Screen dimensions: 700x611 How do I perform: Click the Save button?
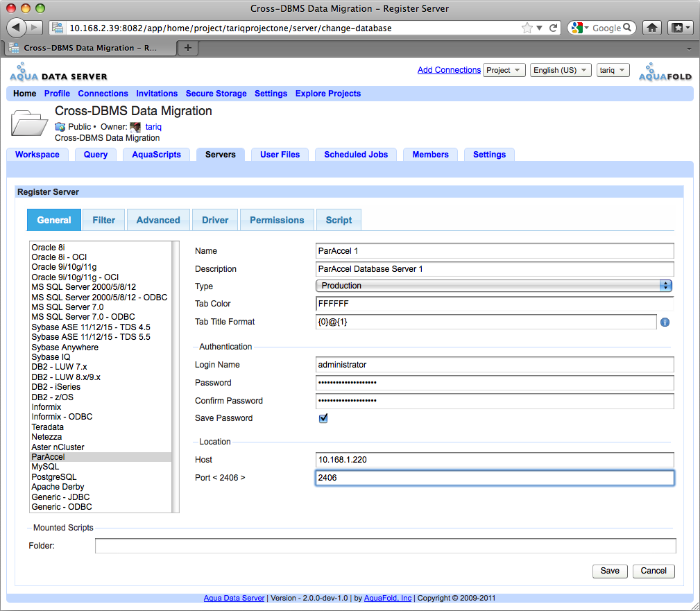click(610, 571)
